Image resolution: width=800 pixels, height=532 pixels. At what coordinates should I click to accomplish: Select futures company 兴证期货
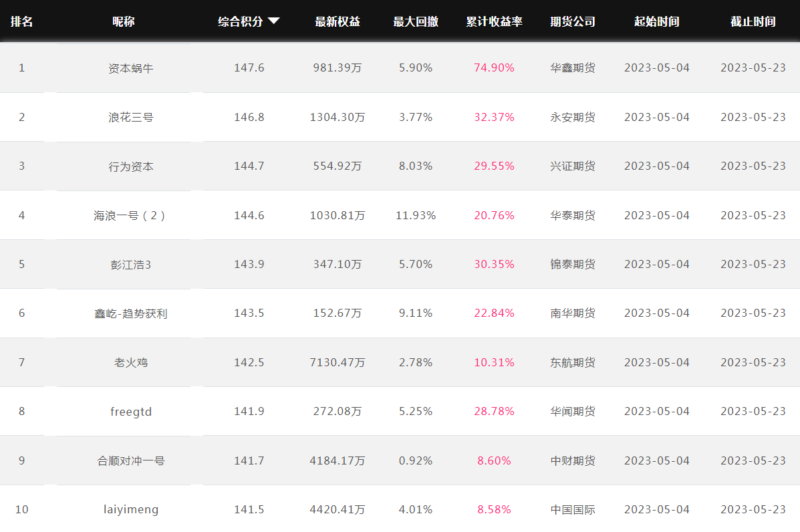tap(573, 166)
